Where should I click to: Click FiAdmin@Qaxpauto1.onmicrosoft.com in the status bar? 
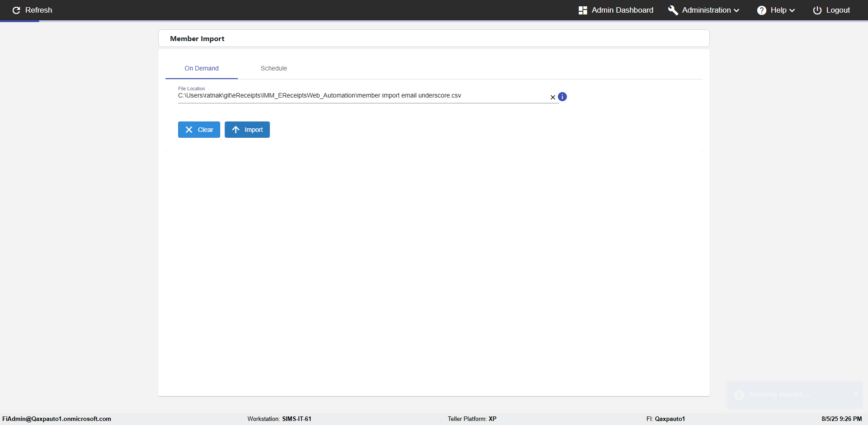(x=57, y=419)
